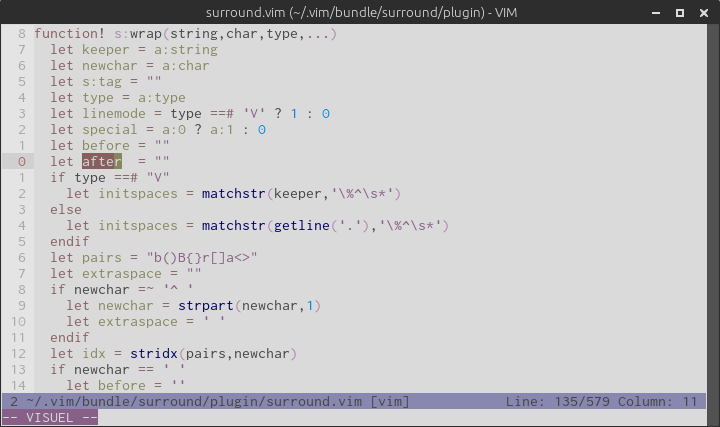720x427 pixels.
Task: Click 'extraspace' in the single-space assignment line
Action: [138, 322]
